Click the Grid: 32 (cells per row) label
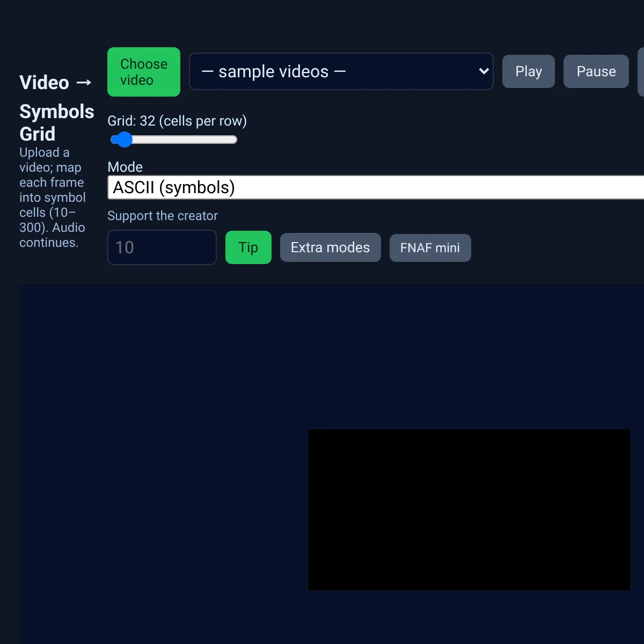Screen dimensions: 644x644 (x=177, y=121)
